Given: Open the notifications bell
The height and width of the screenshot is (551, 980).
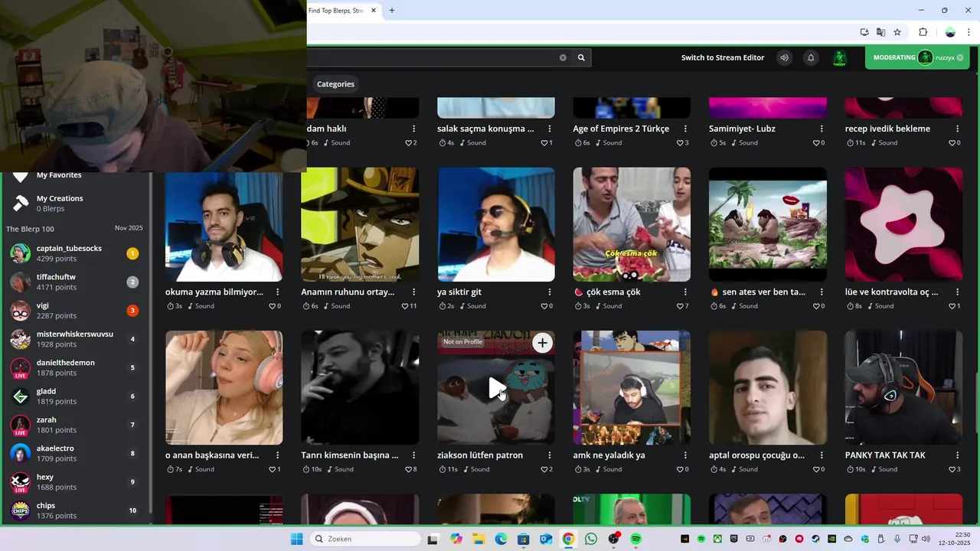Looking at the screenshot, I should (x=811, y=57).
